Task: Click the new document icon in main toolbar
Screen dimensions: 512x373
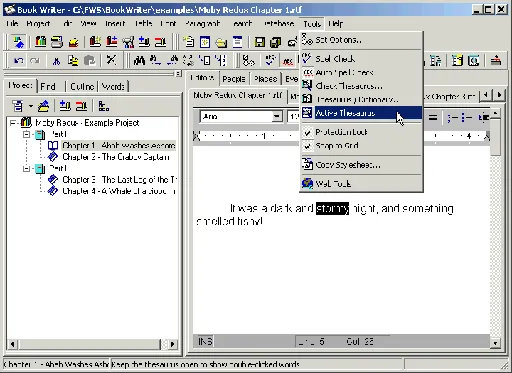Action: pos(189,42)
